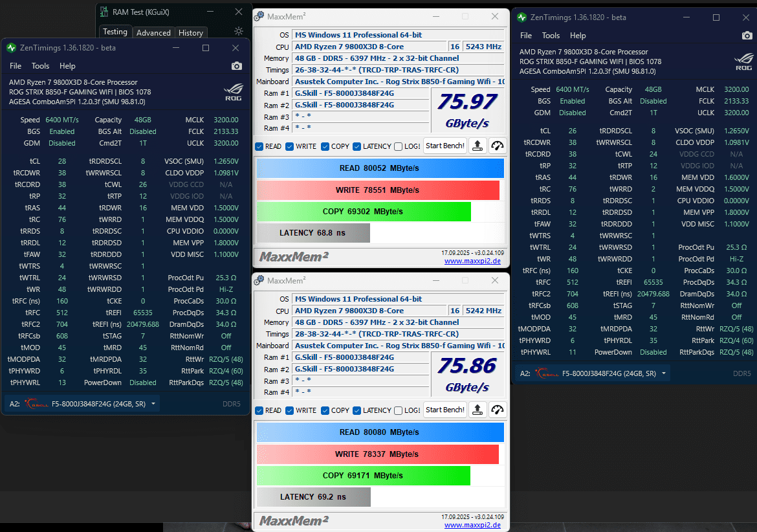
Task: Click the COPY 69171 MByte/s result bar
Action: coord(364,476)
